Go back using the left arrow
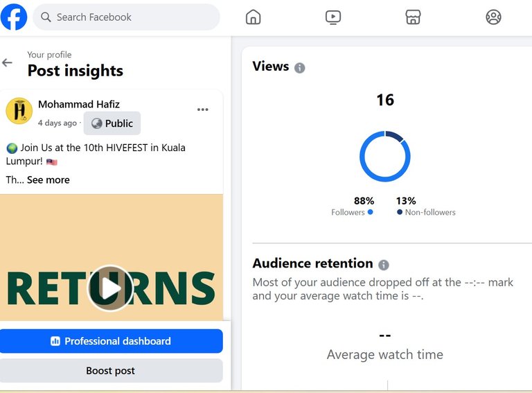532x393 pixels. pyautogui.click(x=7, y=62)
